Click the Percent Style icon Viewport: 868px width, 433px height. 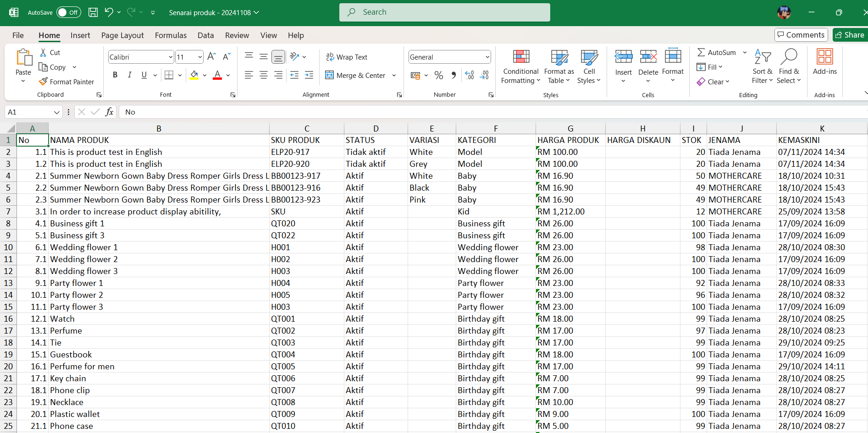[x=439, y=75]
